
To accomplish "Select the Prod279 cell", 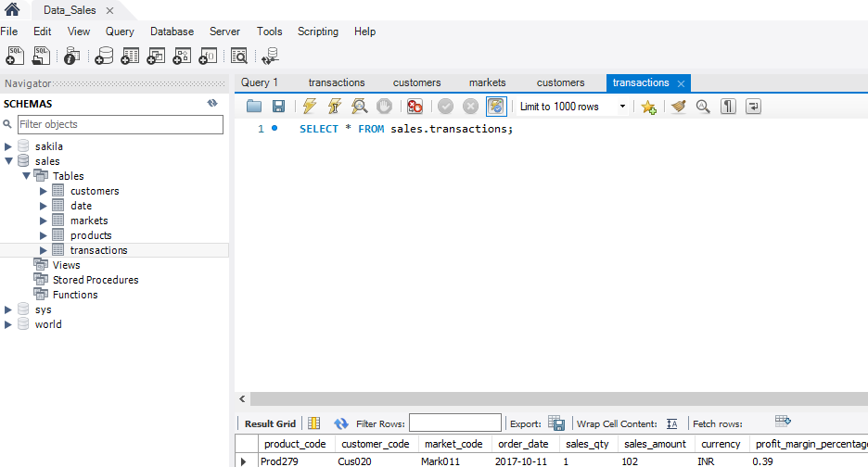I will (x=279, y=461).
